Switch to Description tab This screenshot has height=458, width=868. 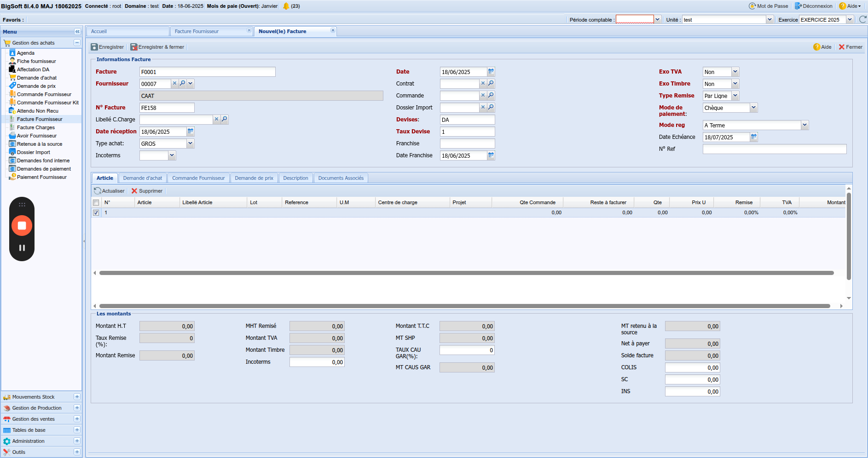tap(295, 178)
